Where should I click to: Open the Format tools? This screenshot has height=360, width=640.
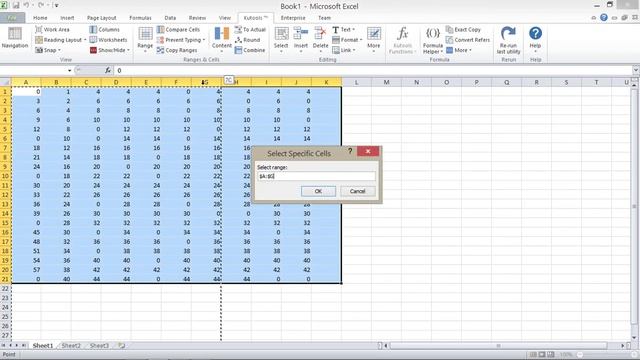point(347,40)
